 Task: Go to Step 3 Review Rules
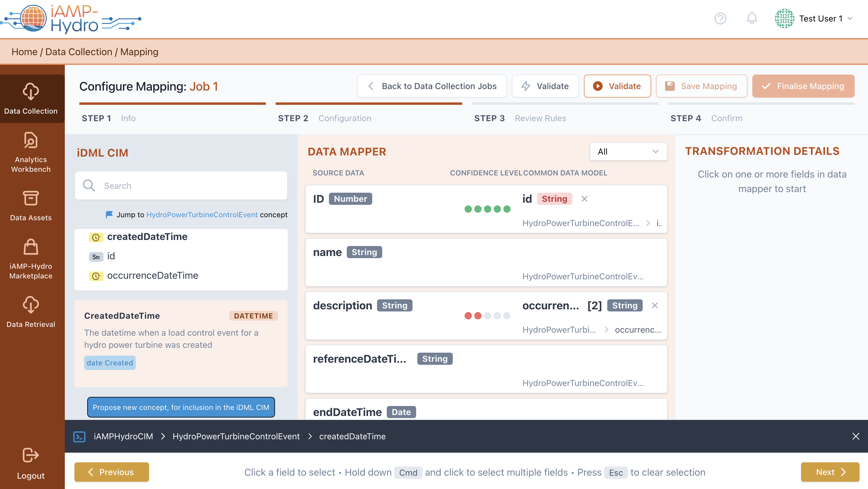click(520, 118)
